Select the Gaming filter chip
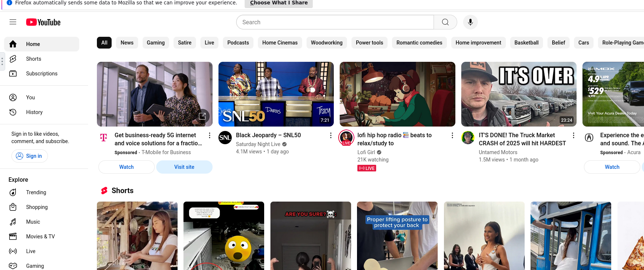The height and width of the screenshot is (270, 644). [x=155, y=43]
